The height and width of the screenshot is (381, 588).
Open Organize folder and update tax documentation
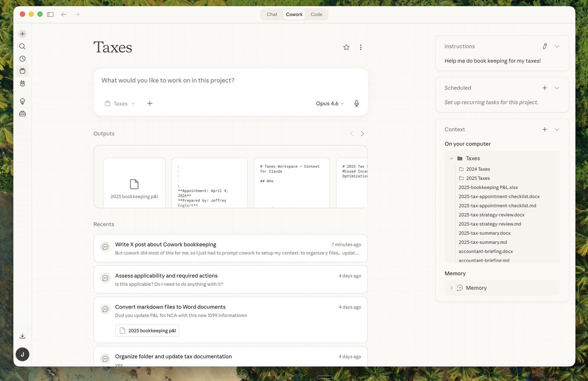click(230, 356)
